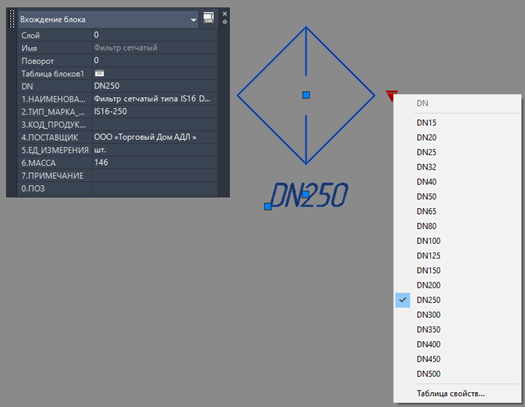
Task: Click the red lookup grip triangle
Action: click(391, 95)
